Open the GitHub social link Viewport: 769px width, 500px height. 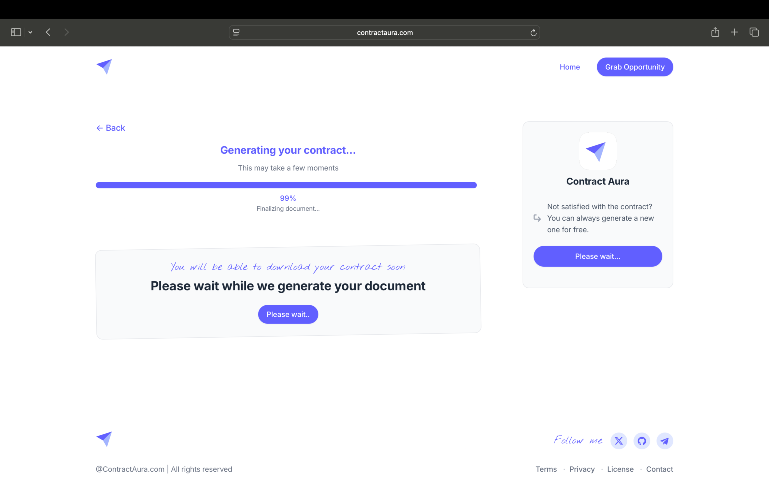[x=641, y=441]
